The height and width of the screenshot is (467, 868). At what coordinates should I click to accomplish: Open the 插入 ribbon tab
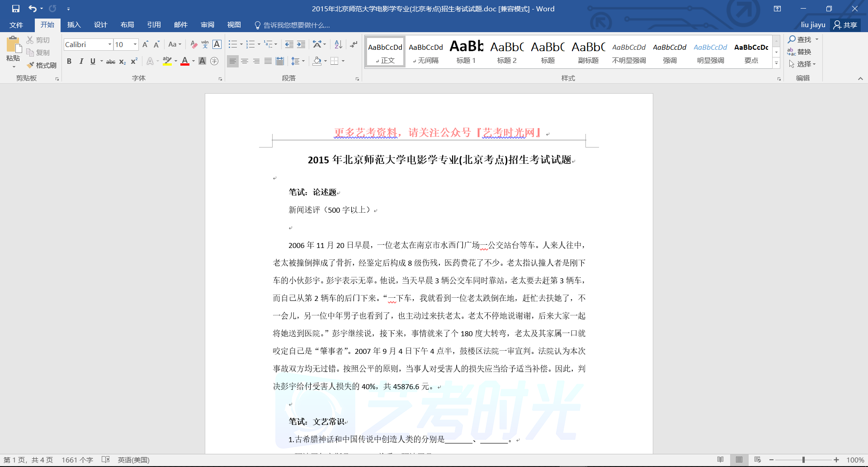(74, 25)
